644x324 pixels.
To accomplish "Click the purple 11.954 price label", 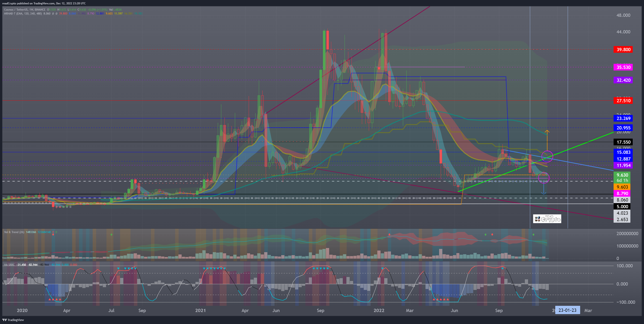I will click(623, 165).
